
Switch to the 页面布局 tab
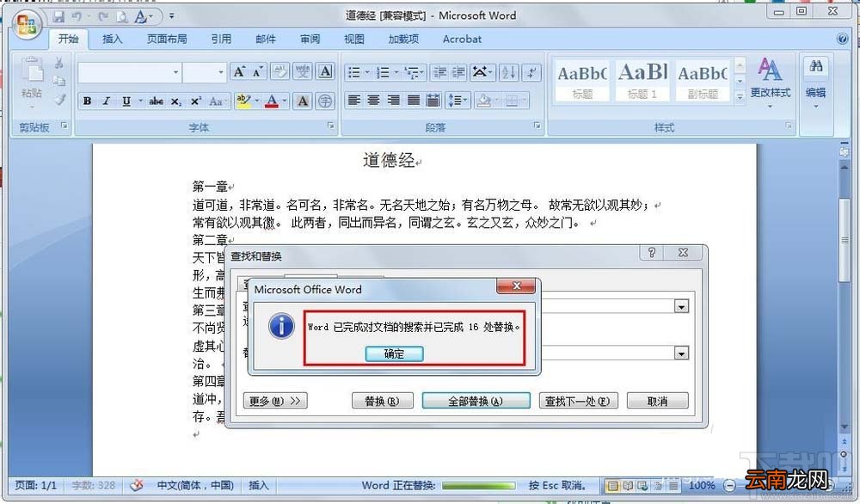pos(167,39)
